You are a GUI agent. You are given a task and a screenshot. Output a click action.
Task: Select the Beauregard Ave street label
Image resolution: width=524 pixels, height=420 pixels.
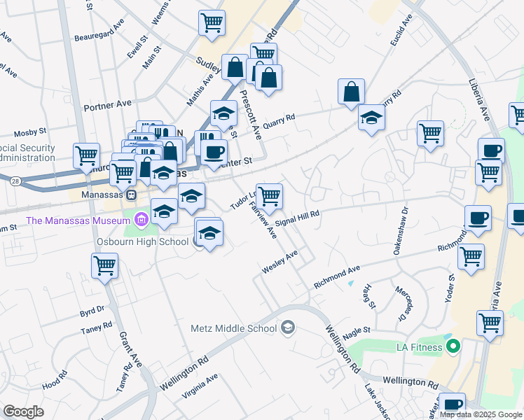pyautogui.click(x=99, y=30)
